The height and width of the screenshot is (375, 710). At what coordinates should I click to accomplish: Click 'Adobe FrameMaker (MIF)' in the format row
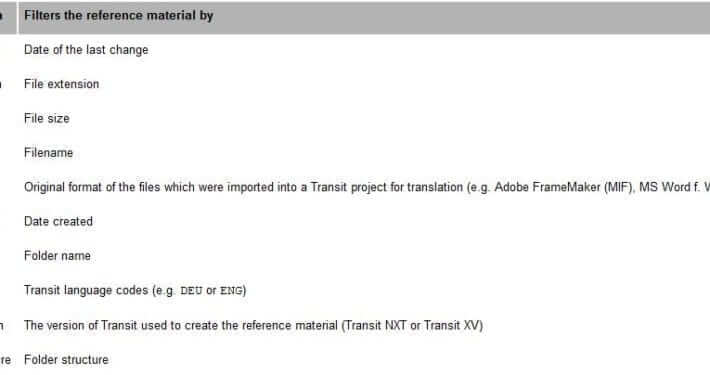click(x=563, y=187)
